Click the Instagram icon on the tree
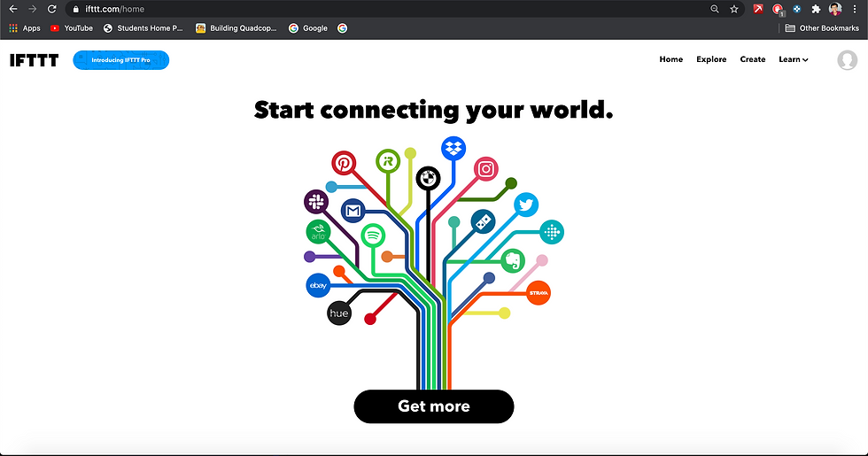Viewport: 868px width, 456px height. (x=486, y=169)
